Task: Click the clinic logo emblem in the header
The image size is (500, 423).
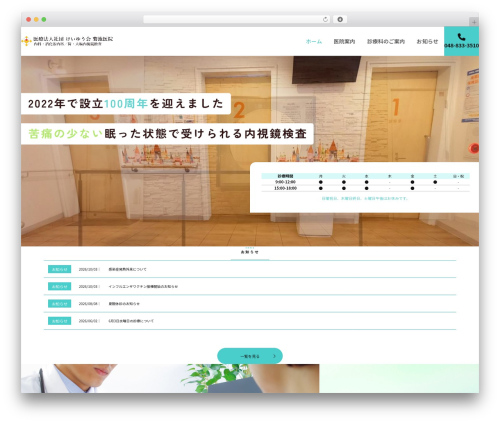Action: (x=26, y=41)
